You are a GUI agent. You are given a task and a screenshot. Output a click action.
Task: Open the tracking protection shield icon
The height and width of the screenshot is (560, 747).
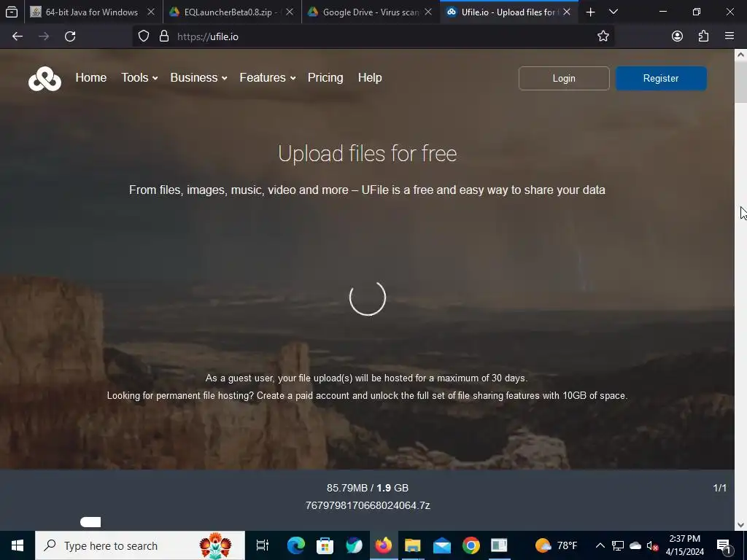pos(144,36)
